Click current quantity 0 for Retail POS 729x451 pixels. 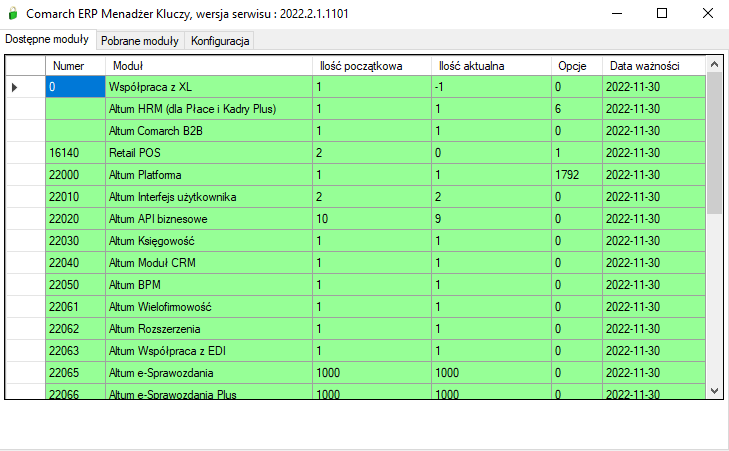[x=491, y=153]
